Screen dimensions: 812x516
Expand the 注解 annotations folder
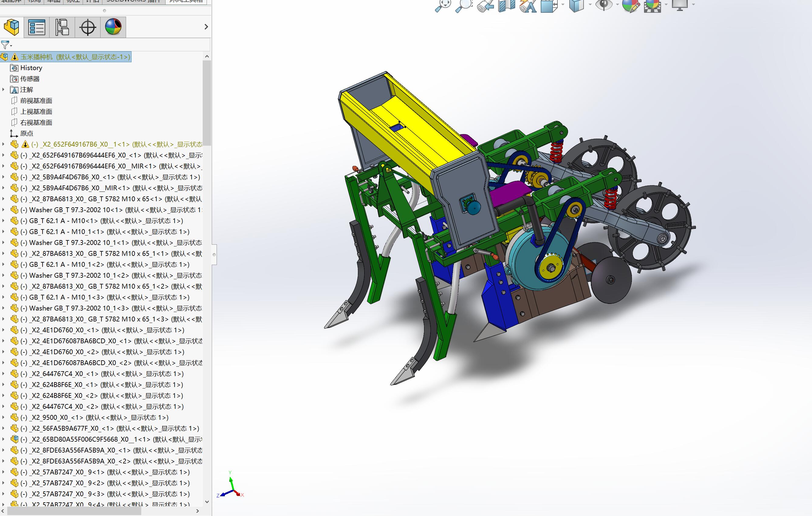tap(3, 90)
